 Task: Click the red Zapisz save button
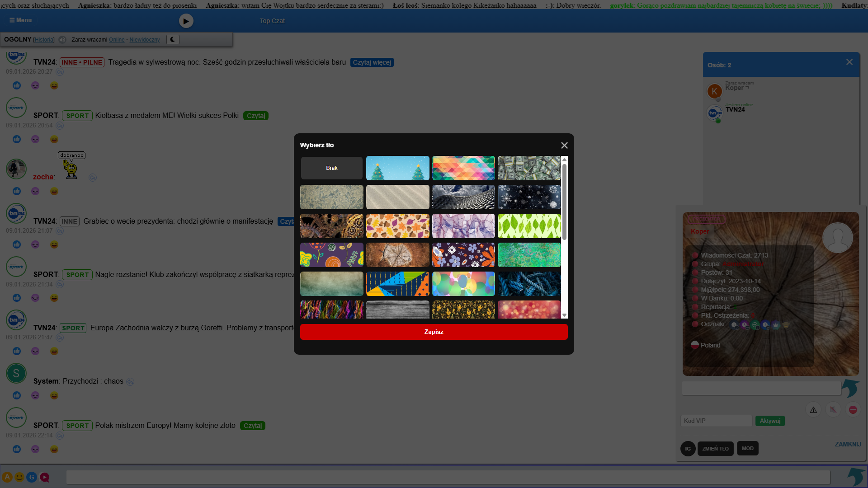pyautogui.click(x=434, y=332)
